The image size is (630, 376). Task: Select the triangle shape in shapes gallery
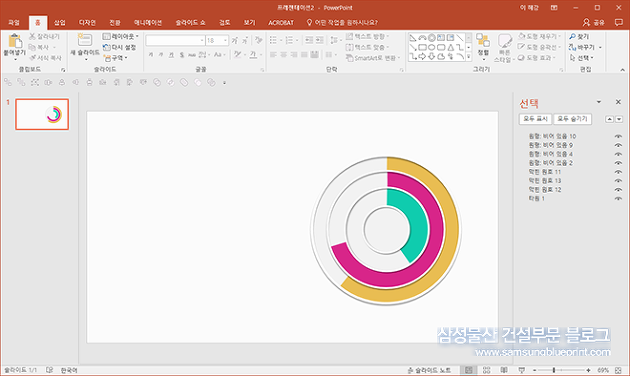450,47
